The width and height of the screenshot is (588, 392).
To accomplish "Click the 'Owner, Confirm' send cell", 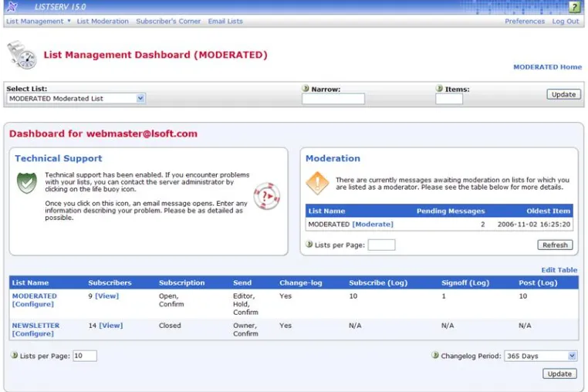I will [245, 329].
